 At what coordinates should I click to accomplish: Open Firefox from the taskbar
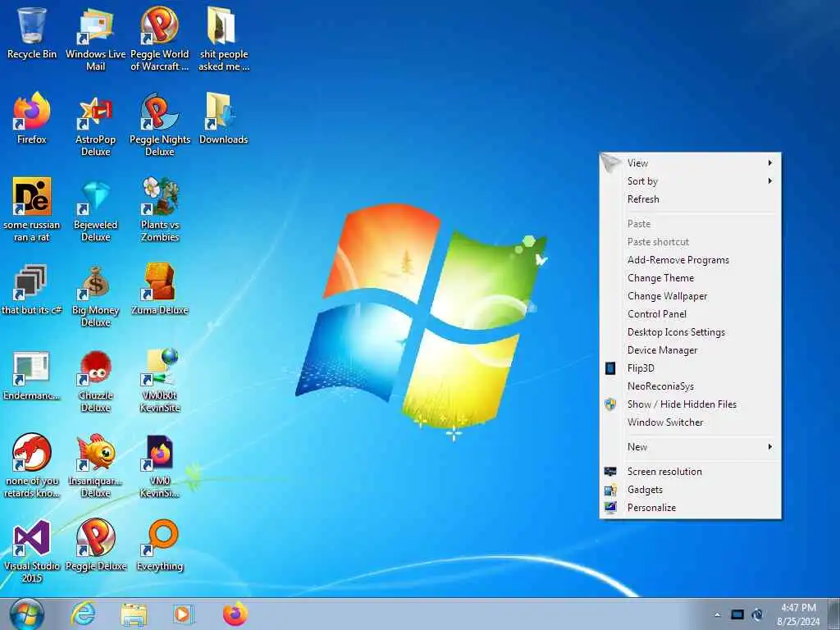(x=235, y=614)
